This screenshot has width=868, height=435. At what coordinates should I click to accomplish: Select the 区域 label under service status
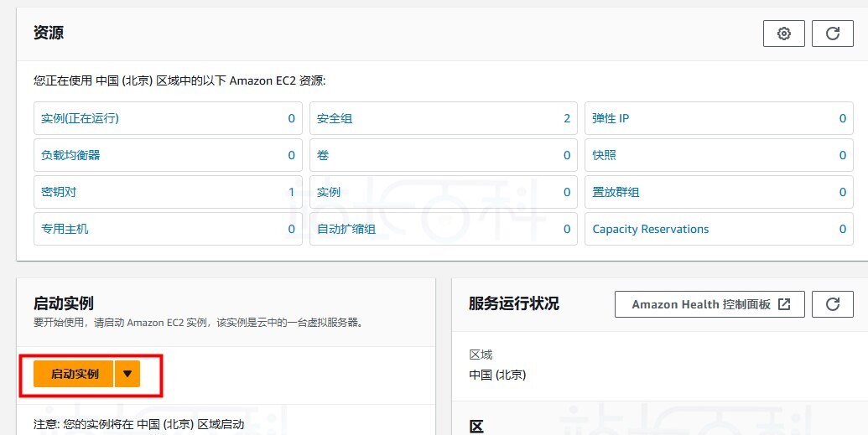(x=481, y=355)
